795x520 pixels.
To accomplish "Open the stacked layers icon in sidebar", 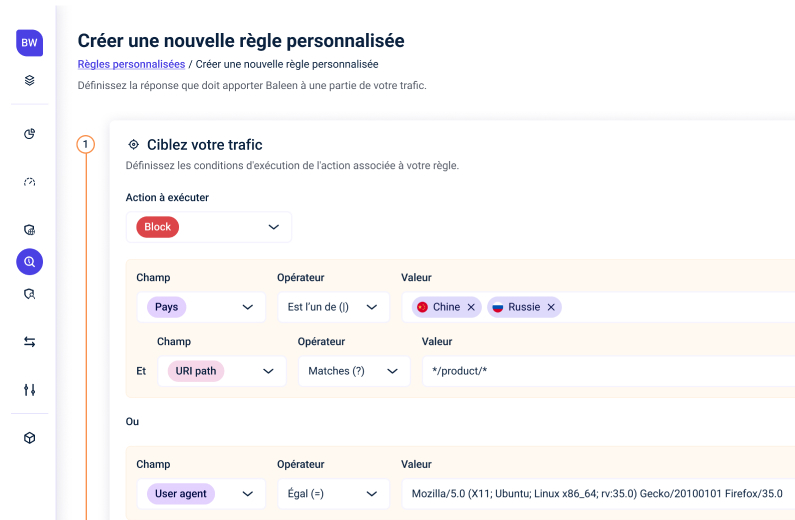I will click(29, 80).
